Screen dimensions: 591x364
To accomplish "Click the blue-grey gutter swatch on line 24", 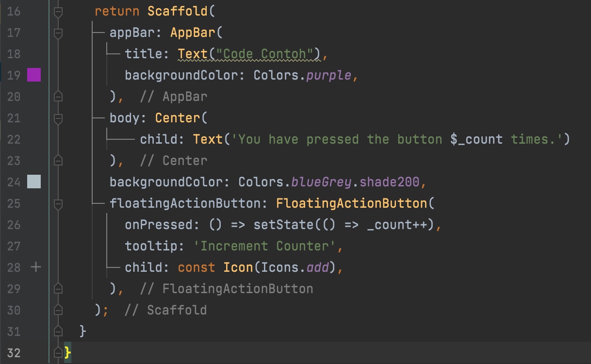I will 34,182.
